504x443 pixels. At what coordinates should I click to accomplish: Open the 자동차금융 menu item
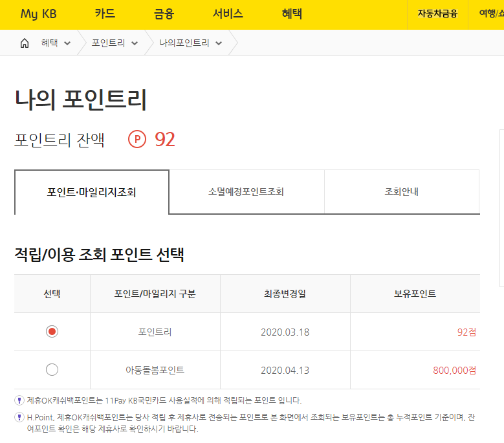437,14
